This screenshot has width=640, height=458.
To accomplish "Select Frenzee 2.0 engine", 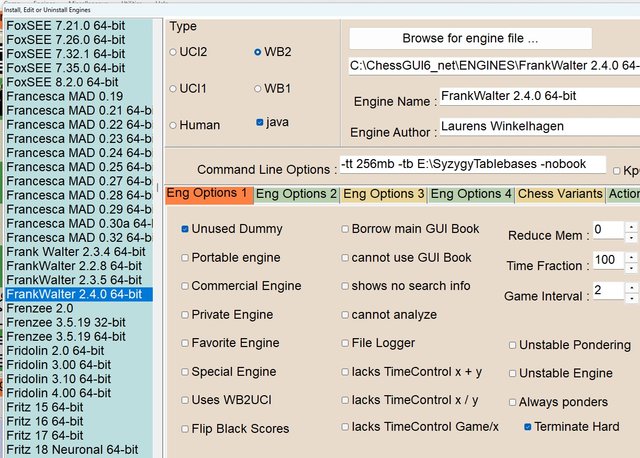I will coord(79,309).
